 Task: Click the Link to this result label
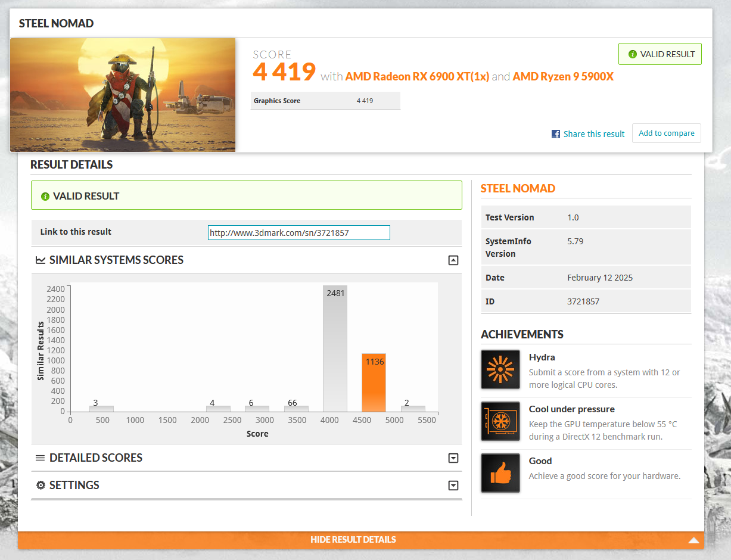pyautogui.click(x=76, y=232)
